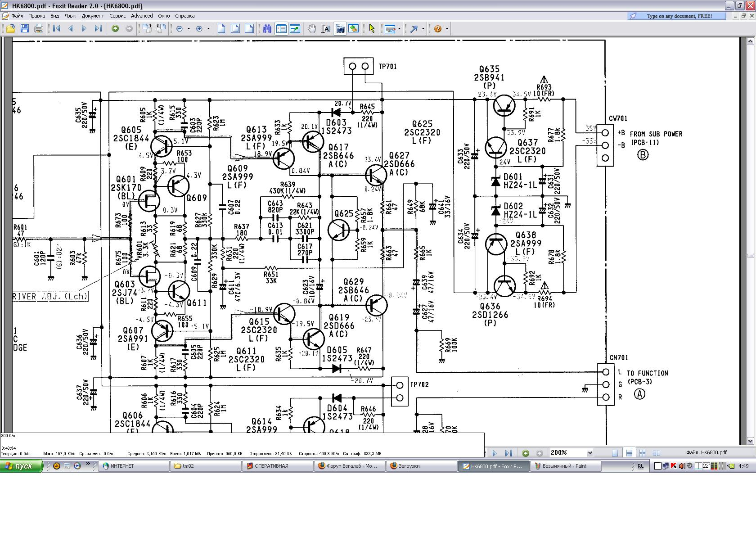
Task: Select the yellow arrow annotation selection tool
Action: [x=372, y=29]
